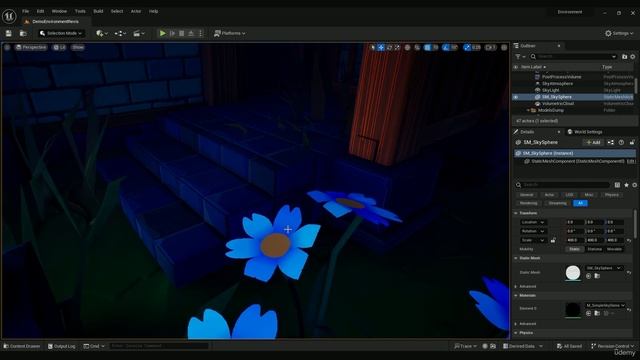Select the viewport Select objects tool
The height and width of the screenshot is (360, 640).
click(373, 47)
